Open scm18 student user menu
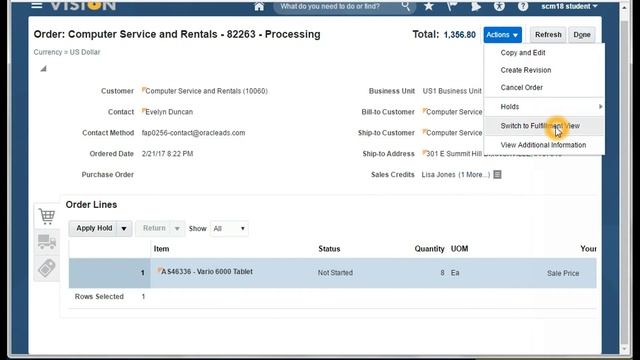The height and width of the screenshot is (360, 640). tap(569, 6)
